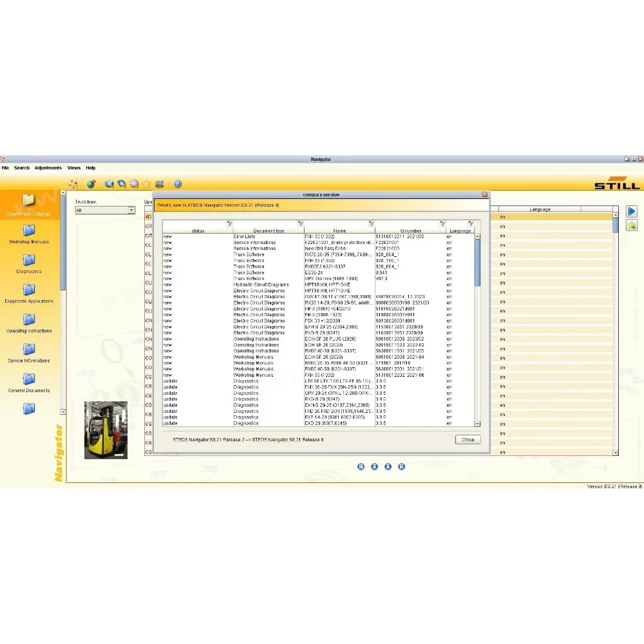Select the Error Lists row
The width and height of the screenshot is (644, 644).
coord(319,236)
